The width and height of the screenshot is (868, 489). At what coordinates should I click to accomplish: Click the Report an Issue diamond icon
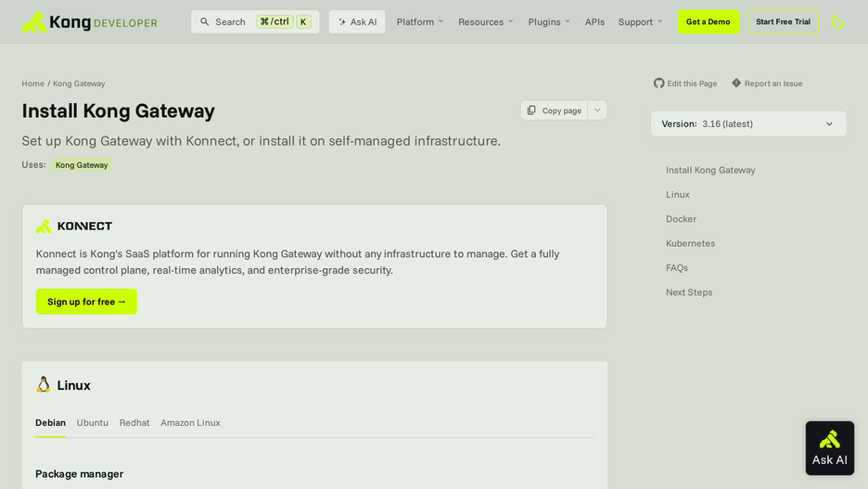(735, 84)
